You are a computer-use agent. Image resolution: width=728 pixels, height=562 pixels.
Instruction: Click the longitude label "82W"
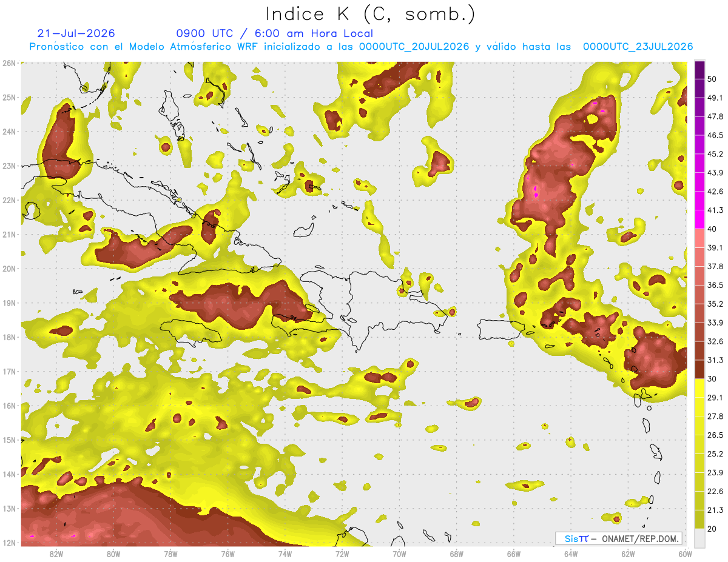(x=56, y=554)
